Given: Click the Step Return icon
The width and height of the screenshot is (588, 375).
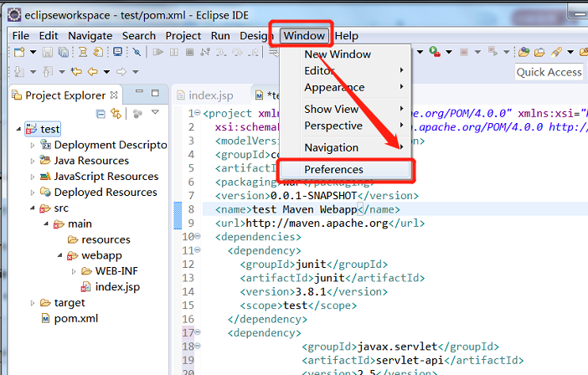Looking at the screenshot, I should click(253, 52).
